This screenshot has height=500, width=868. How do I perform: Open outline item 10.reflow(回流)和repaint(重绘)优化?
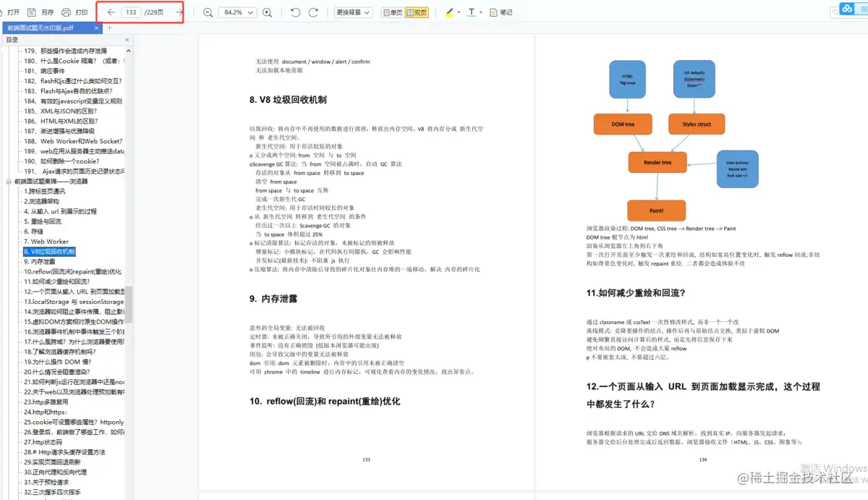[x=73, y=271]
